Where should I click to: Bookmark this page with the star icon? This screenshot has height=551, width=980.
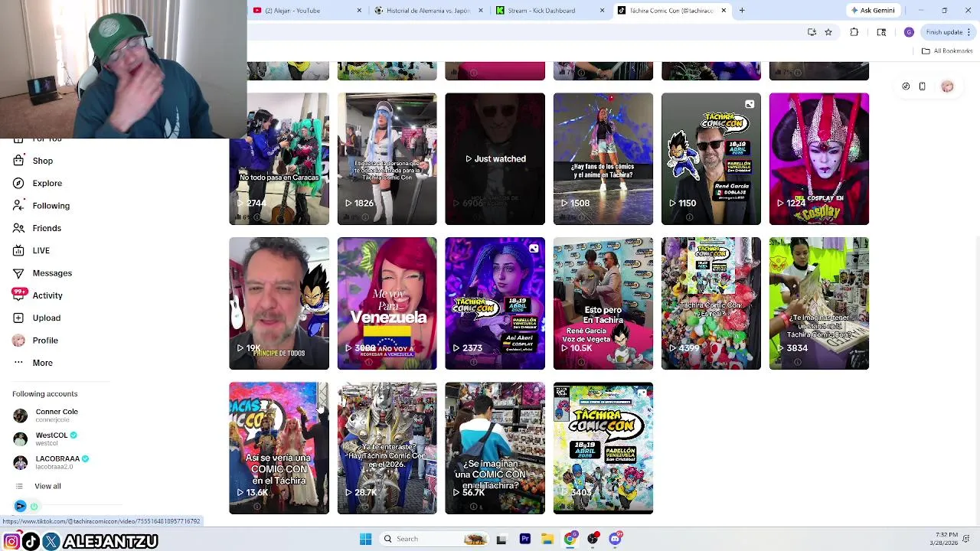[828, 32]
